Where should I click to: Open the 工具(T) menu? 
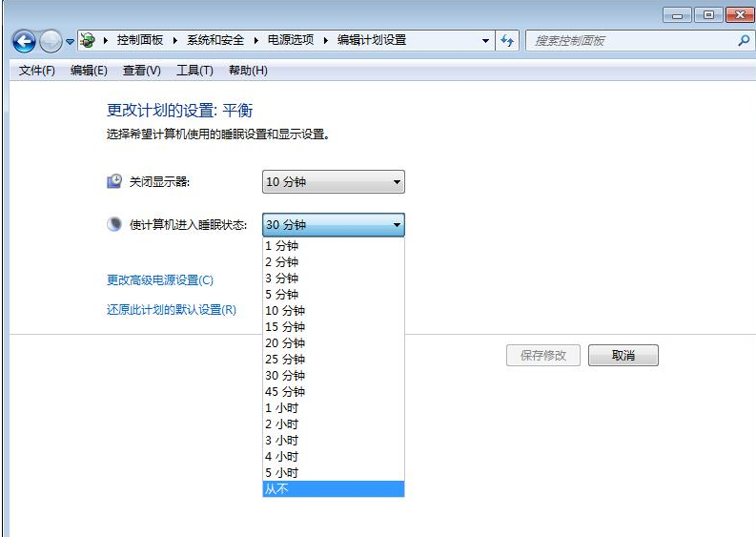(x=194, y=71)
